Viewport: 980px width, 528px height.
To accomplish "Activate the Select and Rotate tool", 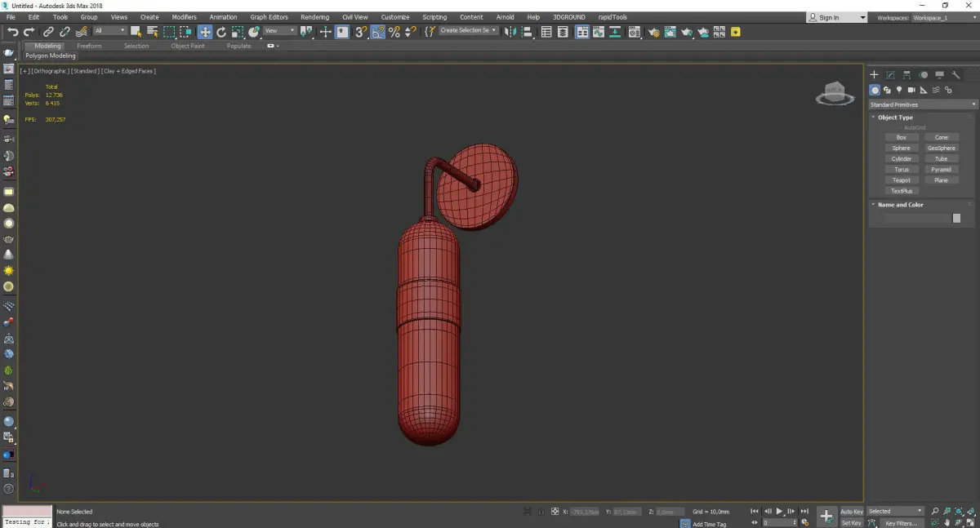I will coord(221,32).
